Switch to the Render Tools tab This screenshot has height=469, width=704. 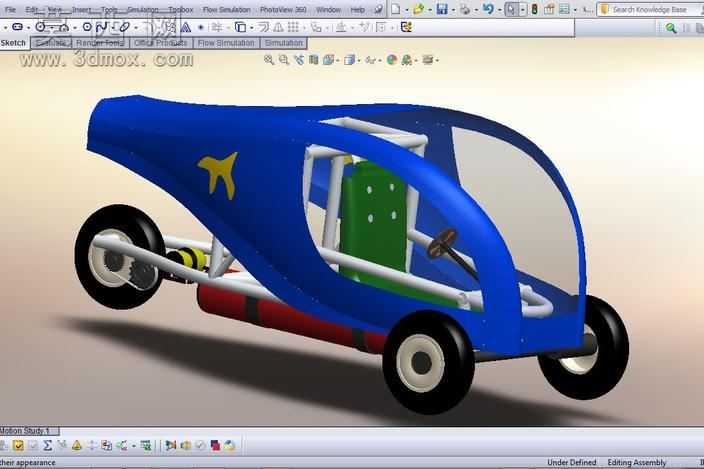pyautogui.click(x=100, y=43)
